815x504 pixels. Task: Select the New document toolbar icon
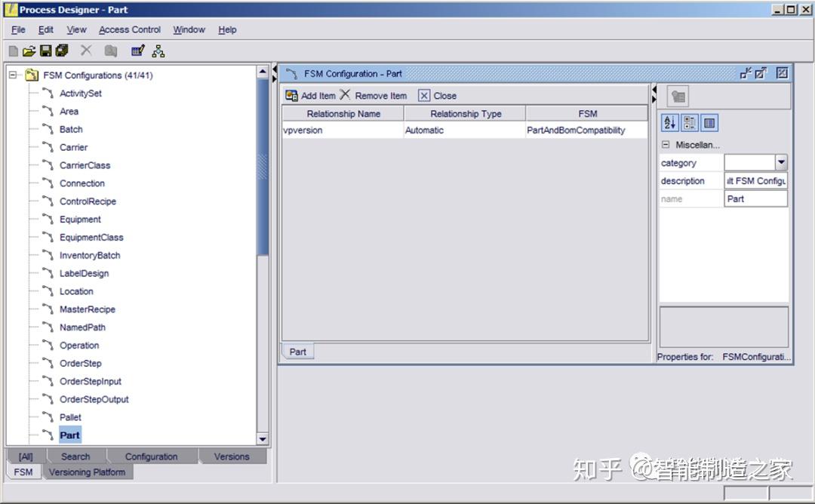pyautogui.click(x=13, y=51)
